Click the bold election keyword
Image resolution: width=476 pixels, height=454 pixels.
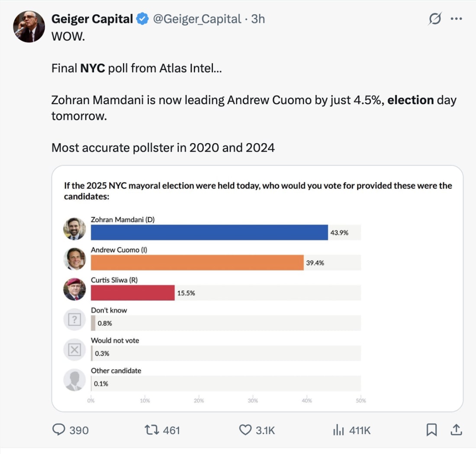point(411,100)
